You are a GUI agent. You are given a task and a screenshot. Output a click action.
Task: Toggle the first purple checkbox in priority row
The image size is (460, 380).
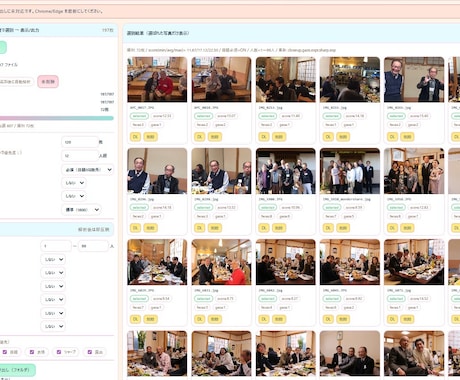point(5,352)
